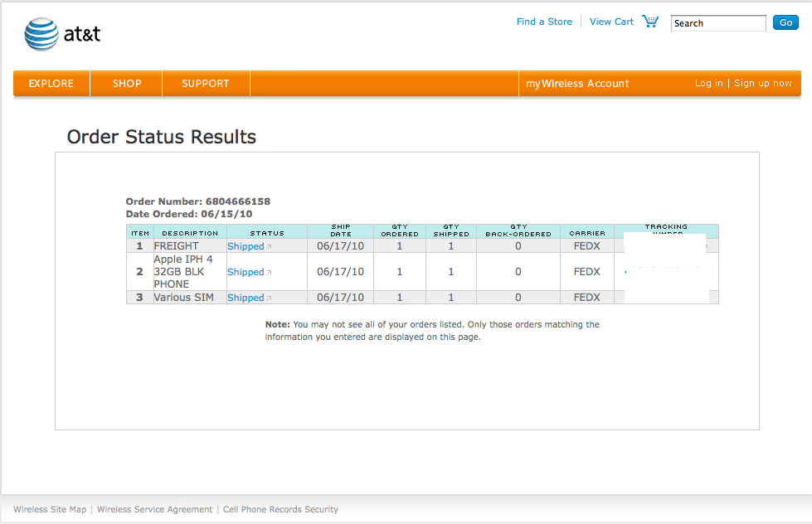This screenshot has width=812, height=524.
Task: Open the shopping cart icon
Action: pyautogui.click(x=650, y=22)
